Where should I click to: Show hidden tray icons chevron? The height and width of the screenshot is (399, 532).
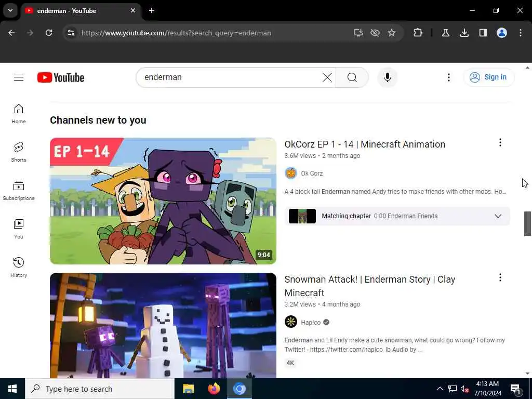point(440,389)
